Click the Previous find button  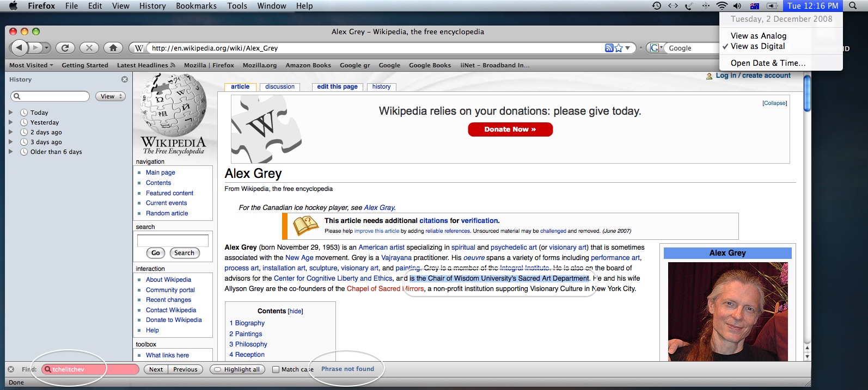point(185,369)
